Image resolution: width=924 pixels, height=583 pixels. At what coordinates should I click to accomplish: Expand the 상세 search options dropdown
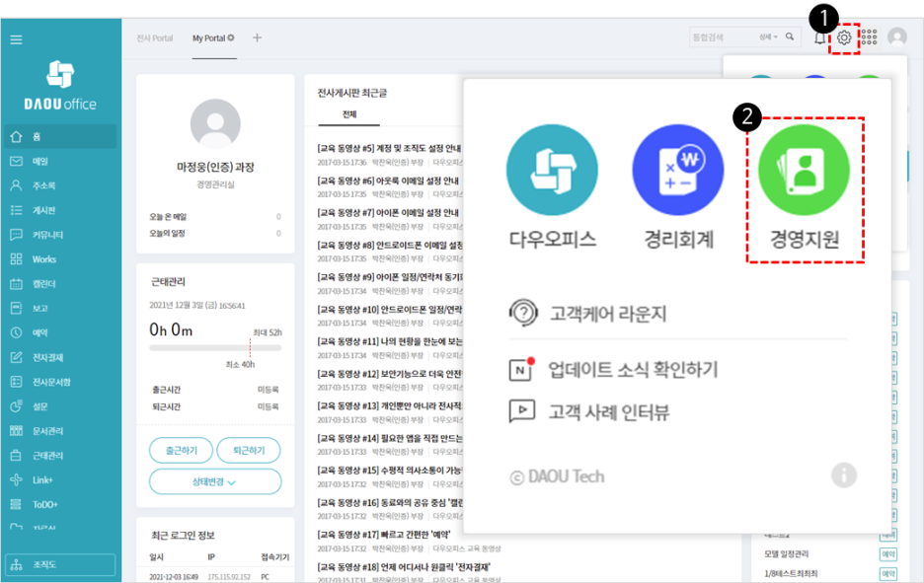tap(768, 37)
